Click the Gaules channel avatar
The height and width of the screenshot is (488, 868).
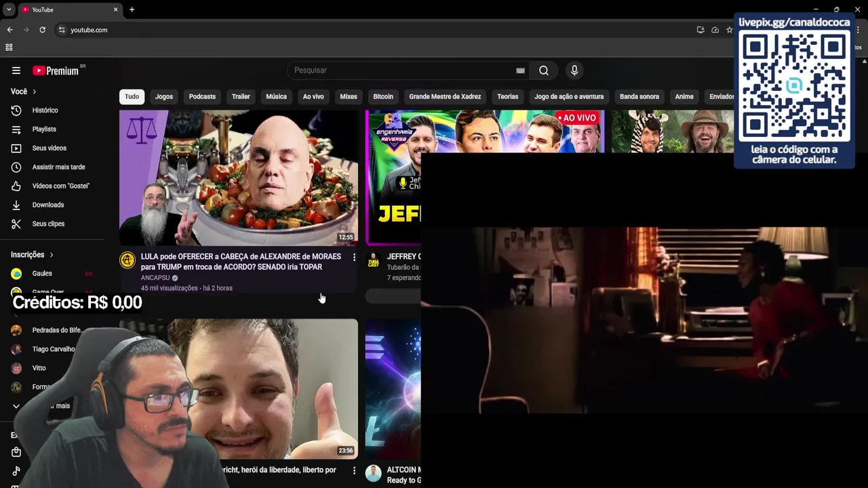tap(16, 273)
